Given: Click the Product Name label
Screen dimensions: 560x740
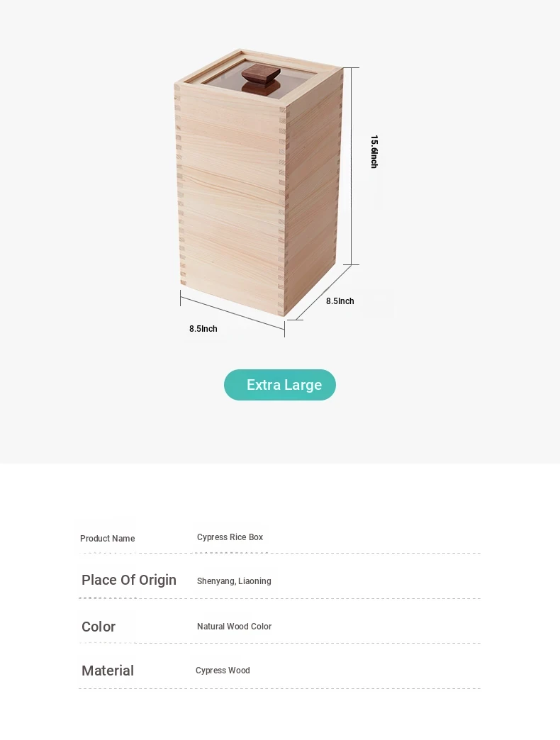Looking at the screenshot, I should (x=108, y=539).
